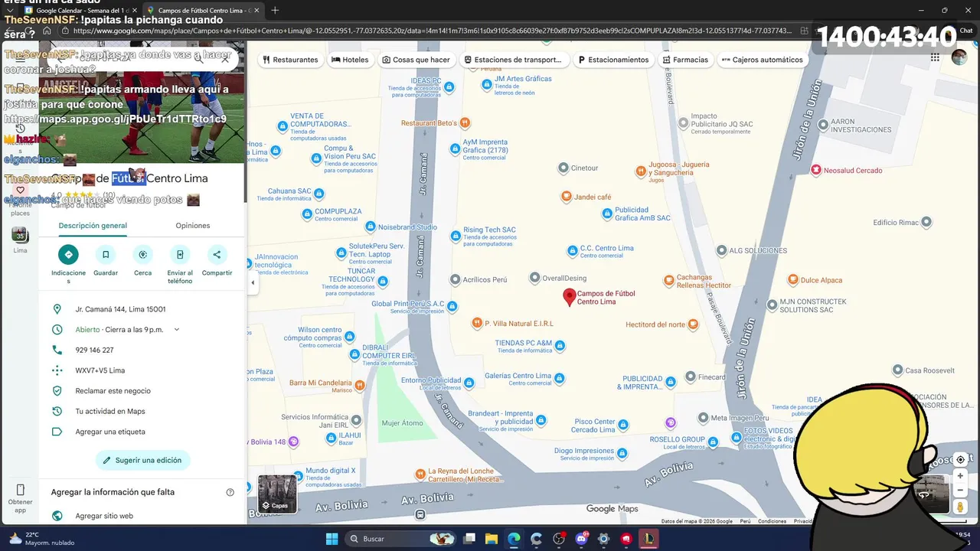Screen dimensions: 980x551
Task: Select the C.C. Centro Lima marker
Action: point(572,250)
